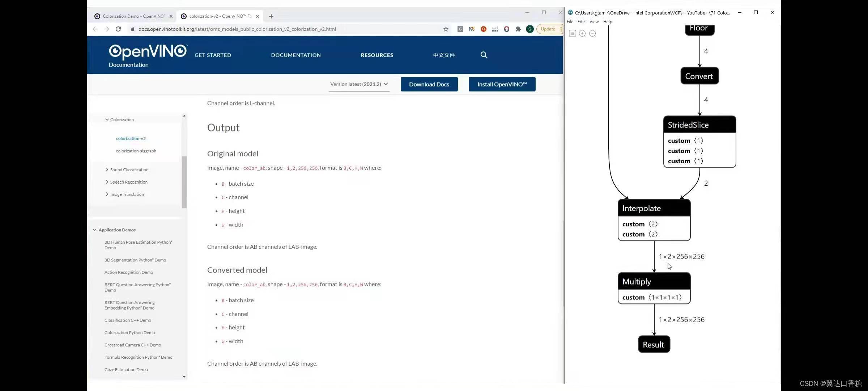Select the Convert node in Netron
868x391 pixels.
[x=699, y=76]
